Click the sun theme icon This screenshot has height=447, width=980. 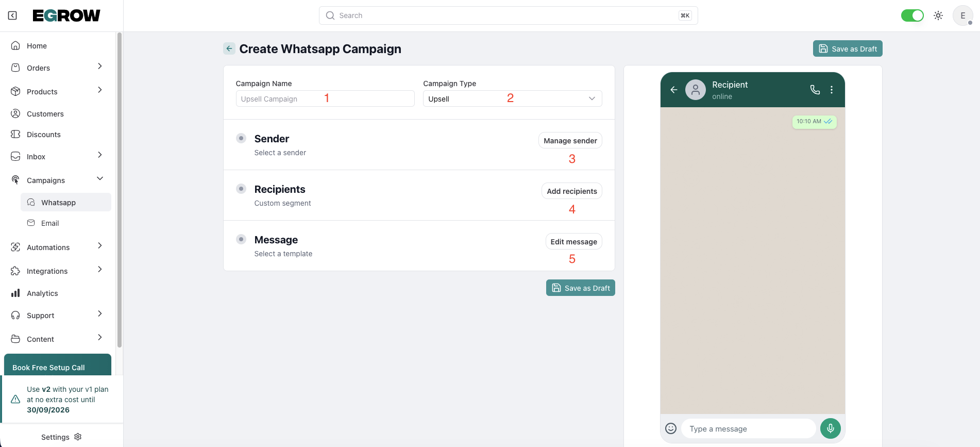coord(938,15)
